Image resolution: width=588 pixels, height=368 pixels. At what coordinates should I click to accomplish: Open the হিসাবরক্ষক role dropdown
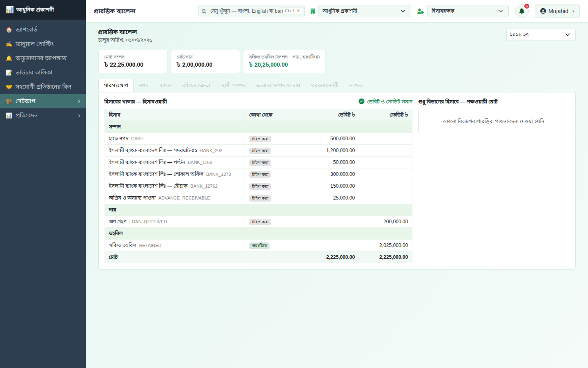pyautogui.click(x=468, y=11)
